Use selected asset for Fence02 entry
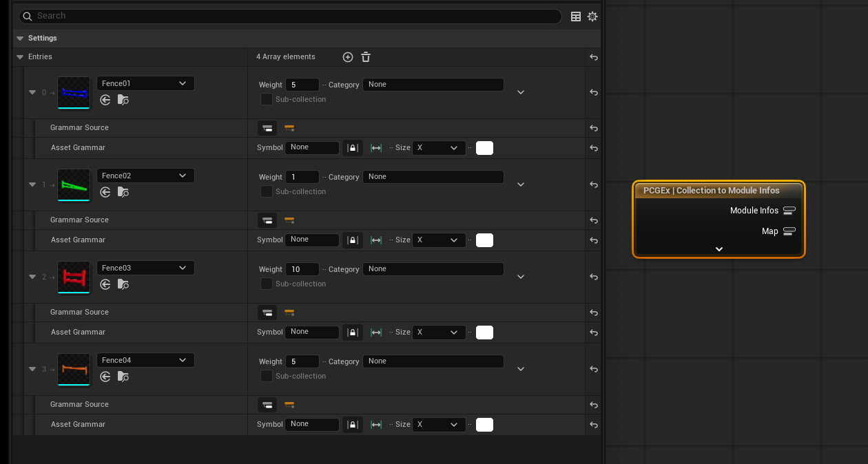This screenshot has width=868, height=464. [x=105, y=192]
